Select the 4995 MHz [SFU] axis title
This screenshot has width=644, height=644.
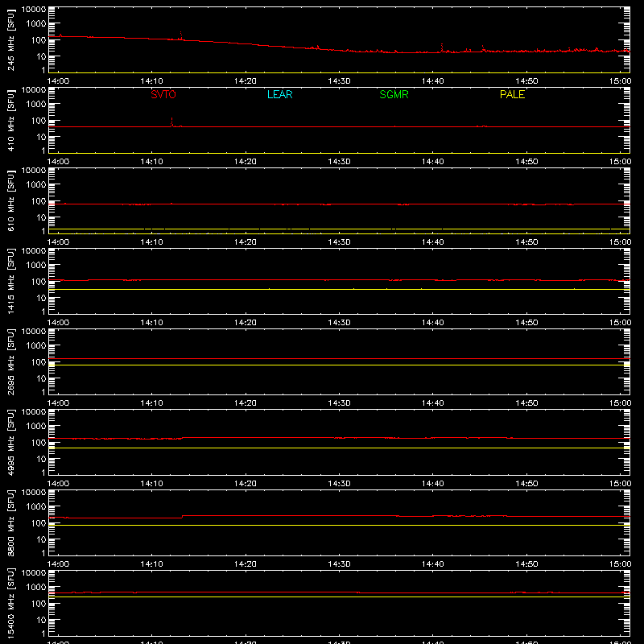point(11,442)
